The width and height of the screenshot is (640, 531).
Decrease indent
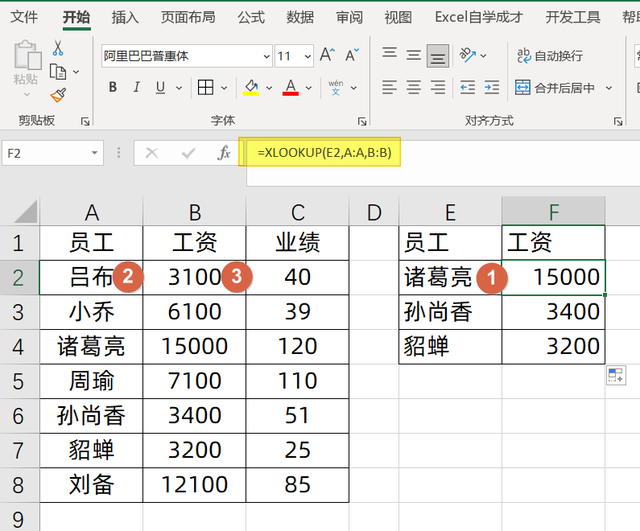pyautogui.click(x=467, y=87)
